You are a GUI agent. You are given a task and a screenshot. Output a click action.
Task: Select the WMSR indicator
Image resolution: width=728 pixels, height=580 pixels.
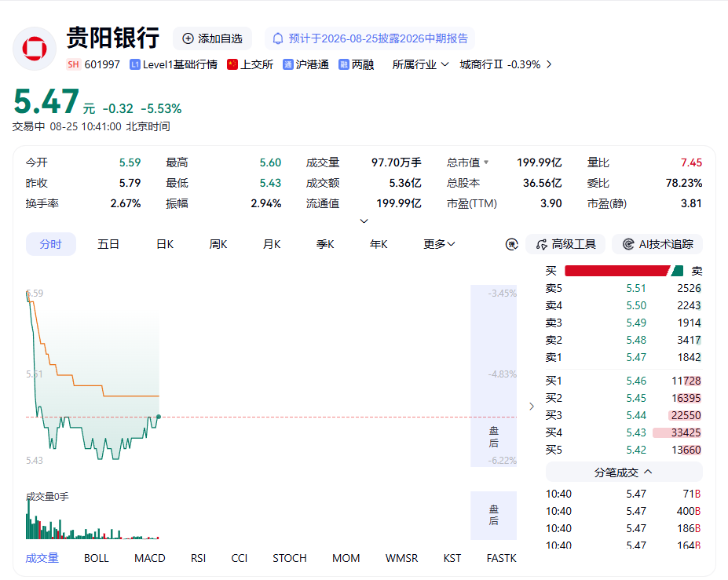click(401, 558)
